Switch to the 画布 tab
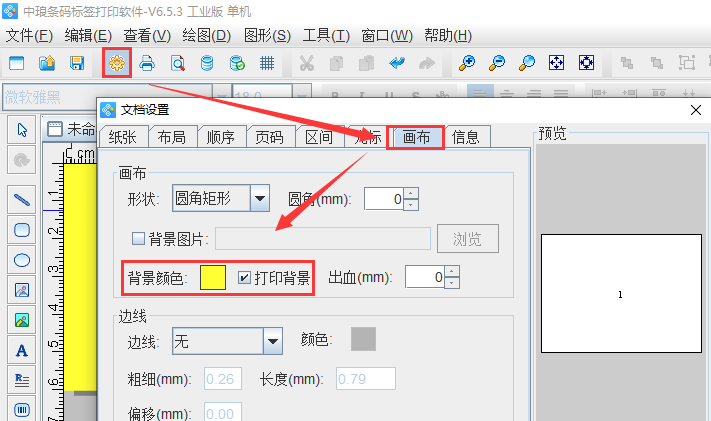This screenshot has height=421, width=711. point(416,137)
